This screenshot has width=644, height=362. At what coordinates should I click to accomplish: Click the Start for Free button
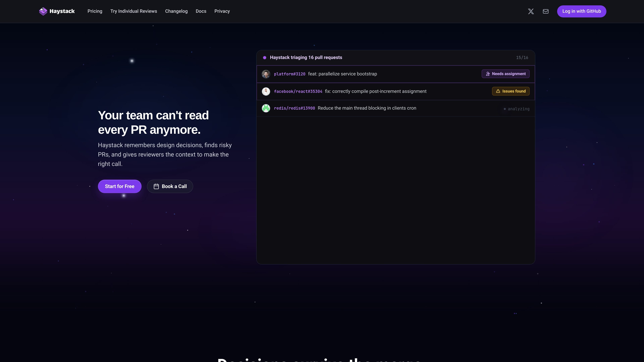tap(120, 186)
